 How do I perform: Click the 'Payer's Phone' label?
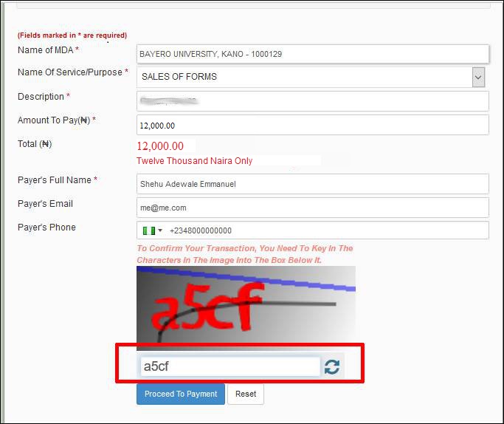click(x=46, y=227)
